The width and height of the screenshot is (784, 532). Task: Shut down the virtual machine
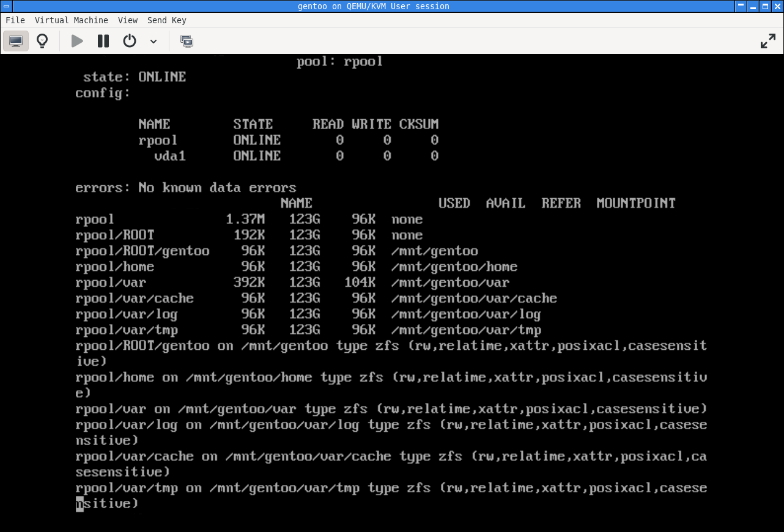click(x=130, y=41)
